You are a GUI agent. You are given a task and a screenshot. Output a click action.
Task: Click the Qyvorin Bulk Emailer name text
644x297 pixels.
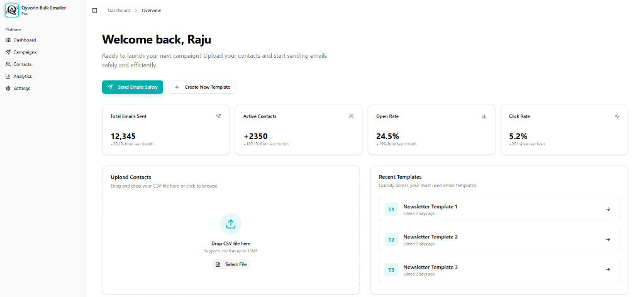43,8
